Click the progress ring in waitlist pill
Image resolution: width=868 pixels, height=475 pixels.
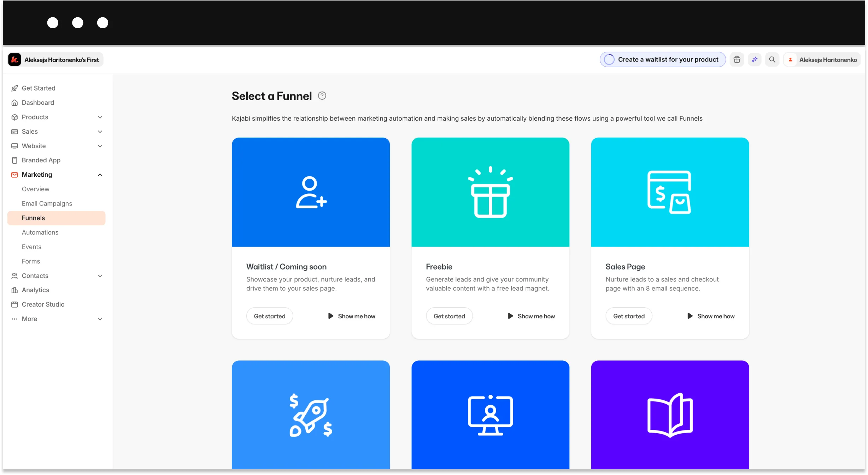pyautogui.click(x=609, y=59)
